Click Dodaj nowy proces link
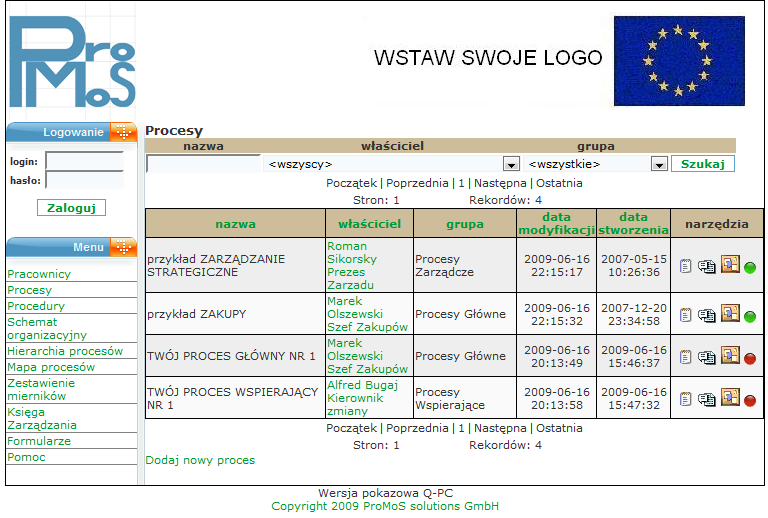 pos(200,460)
